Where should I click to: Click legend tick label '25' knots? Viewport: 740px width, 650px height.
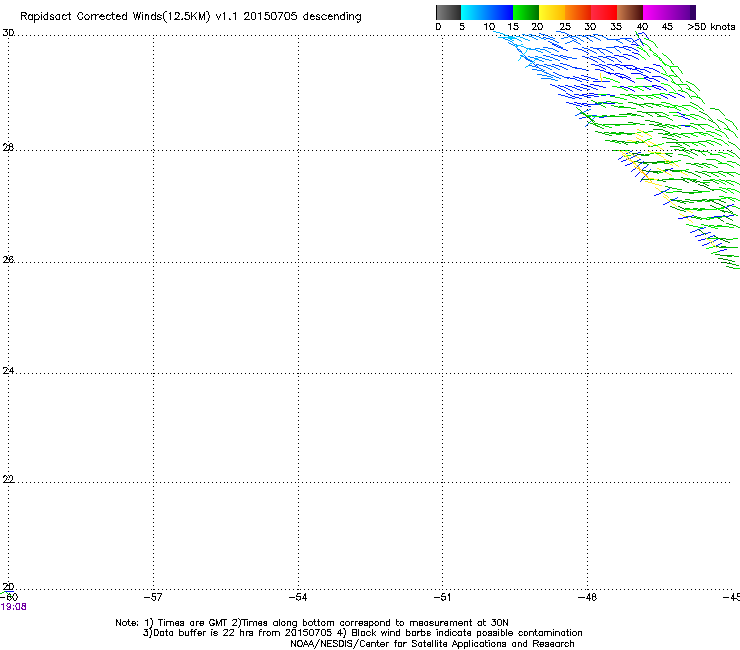point(565,26)
